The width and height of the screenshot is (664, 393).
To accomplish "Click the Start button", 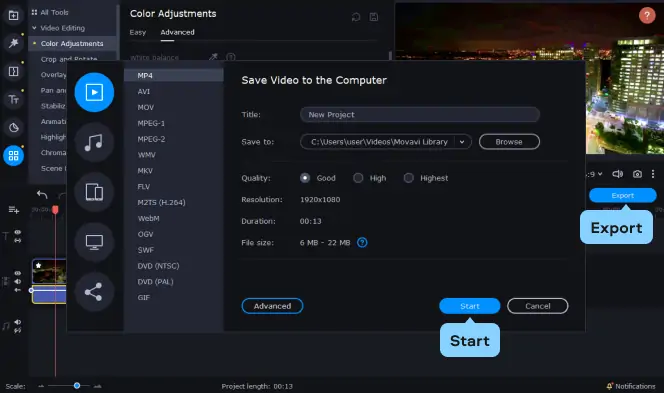I will [x=470, y=306].
